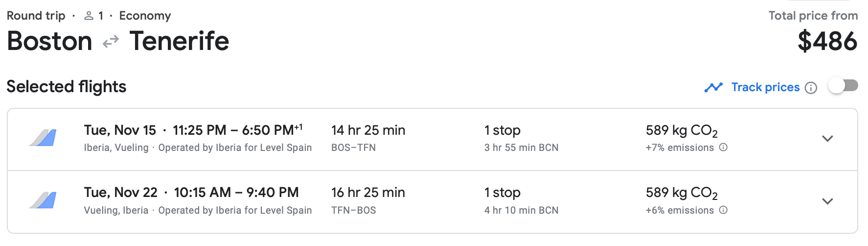Click the round trip arrows icon

pos(111,41)
